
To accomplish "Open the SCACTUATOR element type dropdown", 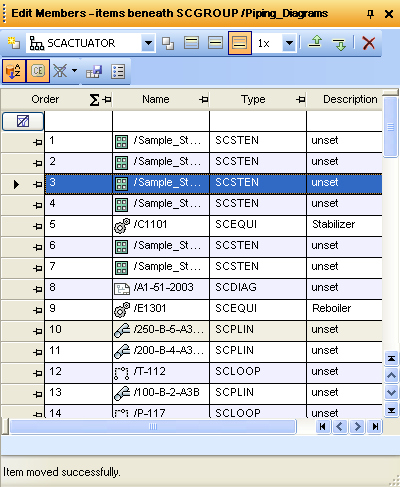I will [x=148, y=43].
